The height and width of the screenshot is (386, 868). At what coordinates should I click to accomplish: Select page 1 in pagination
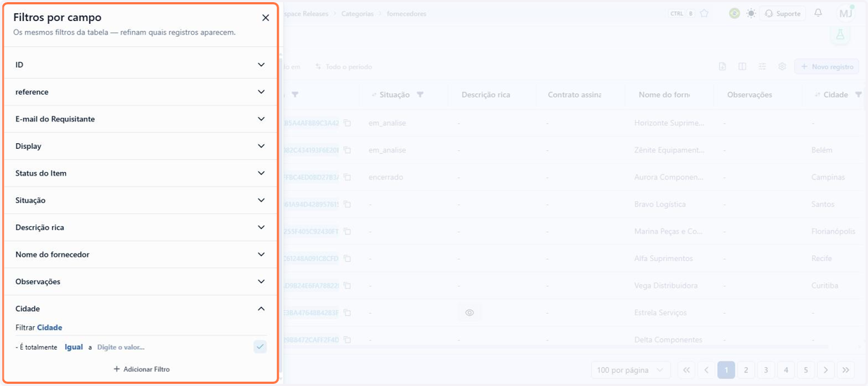(x=726, y=370)
